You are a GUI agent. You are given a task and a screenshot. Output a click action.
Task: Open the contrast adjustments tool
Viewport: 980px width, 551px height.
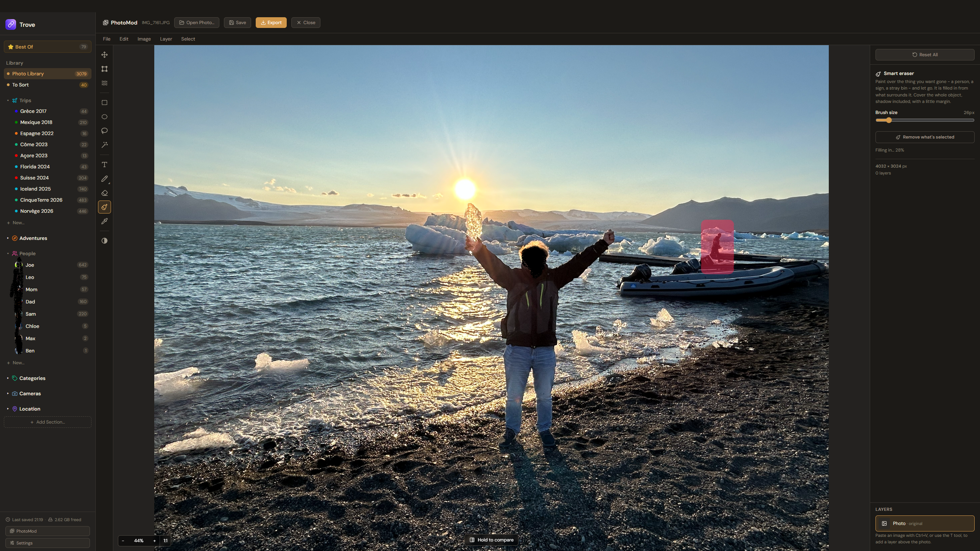point(105,241)
